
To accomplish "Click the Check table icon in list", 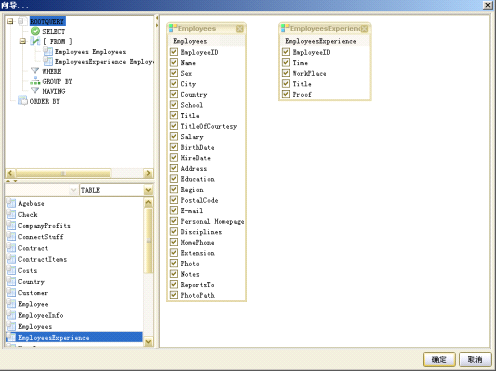I will coord(11,214).
